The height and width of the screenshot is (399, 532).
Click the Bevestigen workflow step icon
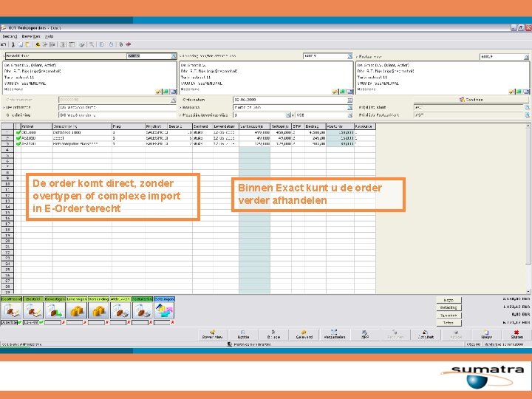tap(55, 311)
